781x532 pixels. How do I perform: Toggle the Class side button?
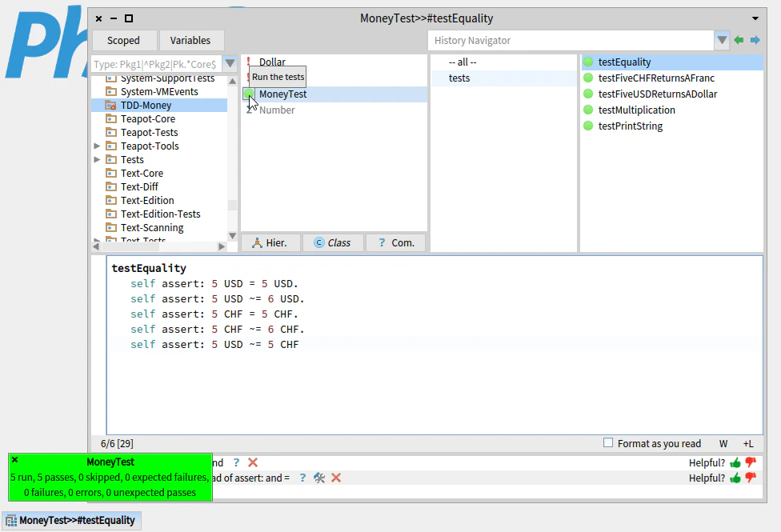333,242
